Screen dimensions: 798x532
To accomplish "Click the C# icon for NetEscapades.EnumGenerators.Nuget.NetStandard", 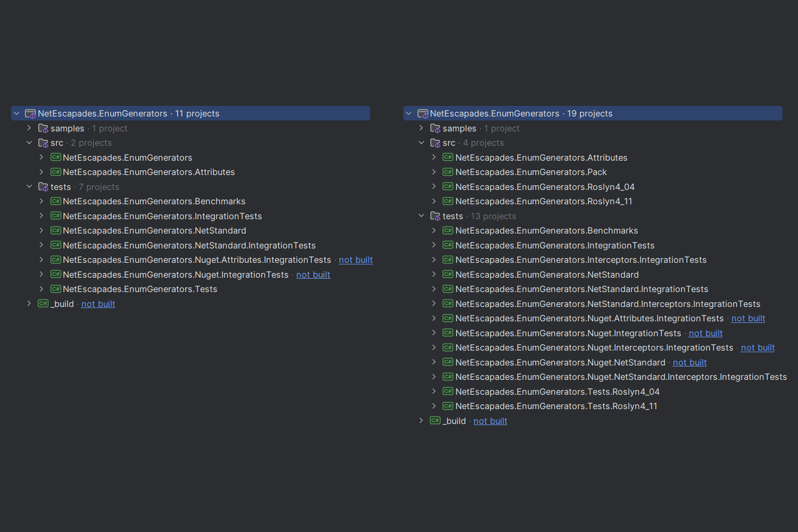I will pos(447,362).
